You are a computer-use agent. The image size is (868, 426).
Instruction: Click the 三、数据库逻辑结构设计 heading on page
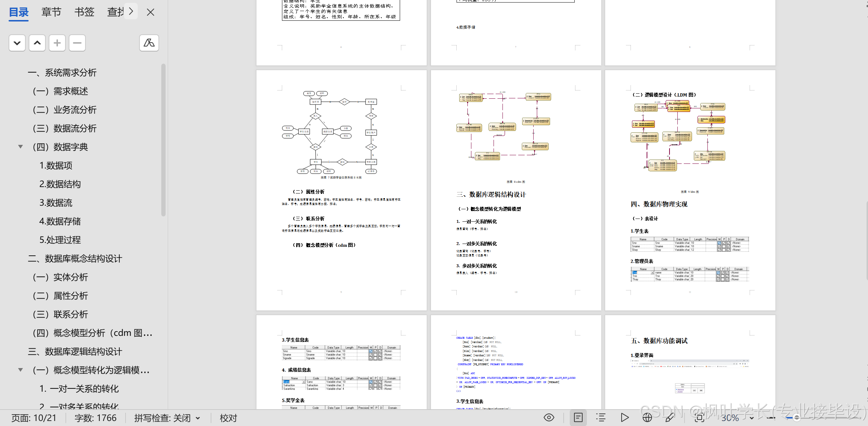point(491,195)
